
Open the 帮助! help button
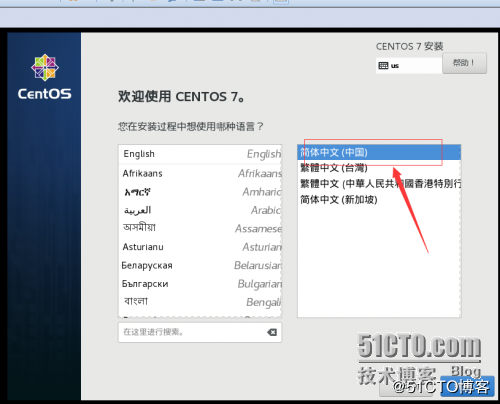tap(464, 63)
